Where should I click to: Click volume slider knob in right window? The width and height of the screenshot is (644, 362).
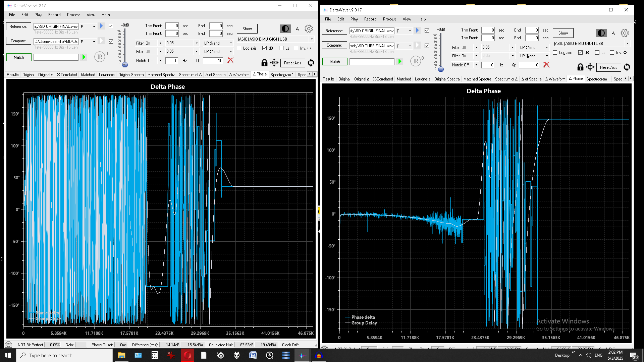click(x=441, y=69)
